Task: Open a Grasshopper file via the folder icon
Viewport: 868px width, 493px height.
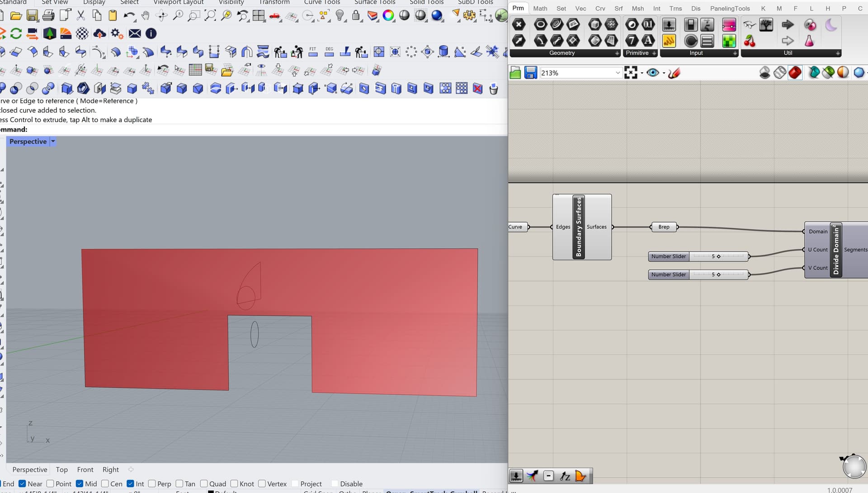Action: point(515,72)
